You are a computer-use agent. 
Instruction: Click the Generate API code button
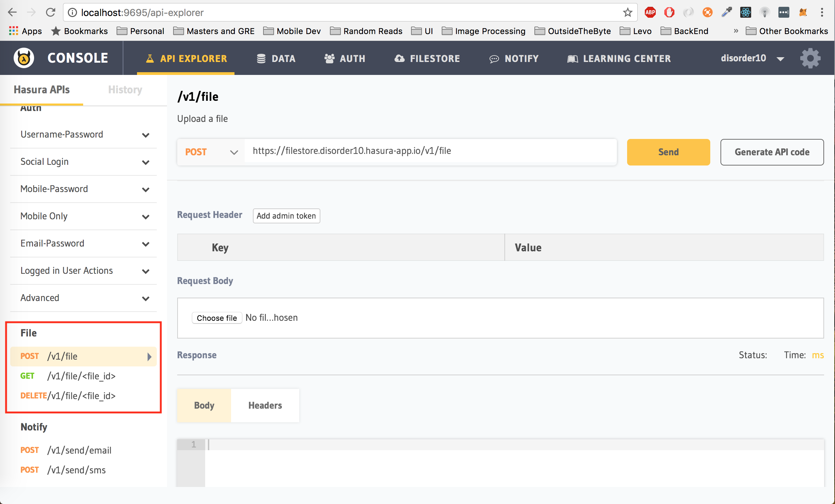(x=772, y=152)
